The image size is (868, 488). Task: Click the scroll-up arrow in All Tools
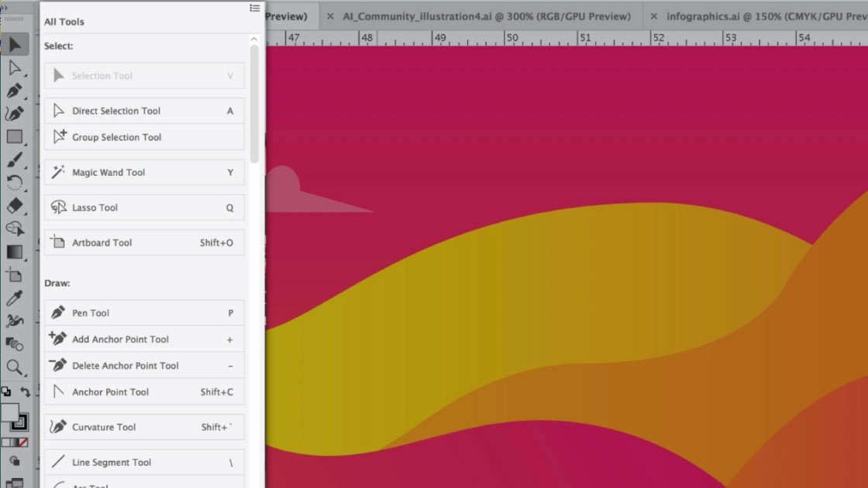pos(254,40)
